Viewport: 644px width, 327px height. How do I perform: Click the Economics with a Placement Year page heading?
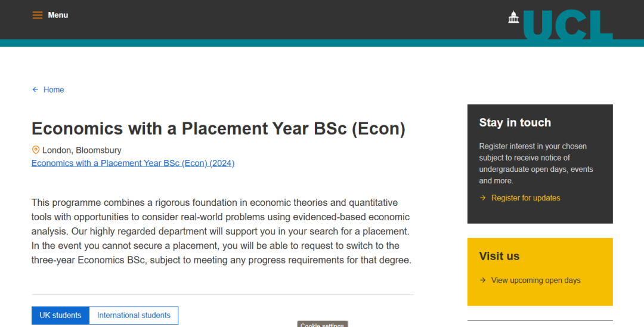pyautogui.click(x=218, y=129)
